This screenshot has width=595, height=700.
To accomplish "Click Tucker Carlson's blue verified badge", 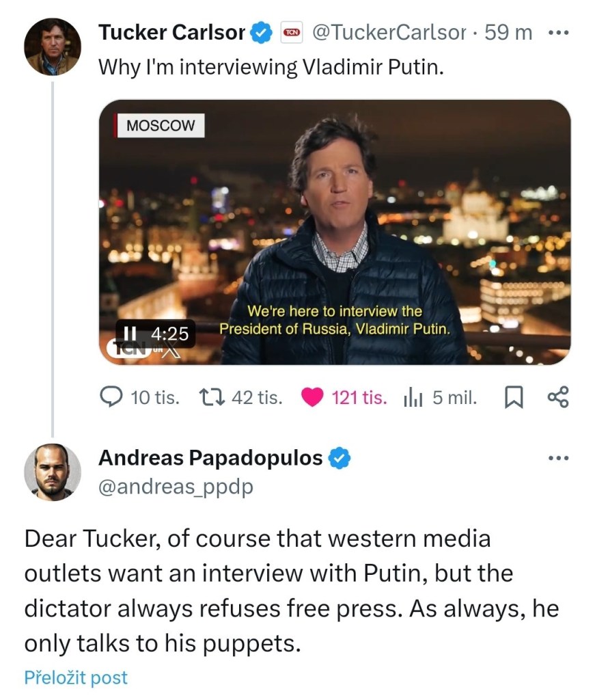I will coord(262,32).
